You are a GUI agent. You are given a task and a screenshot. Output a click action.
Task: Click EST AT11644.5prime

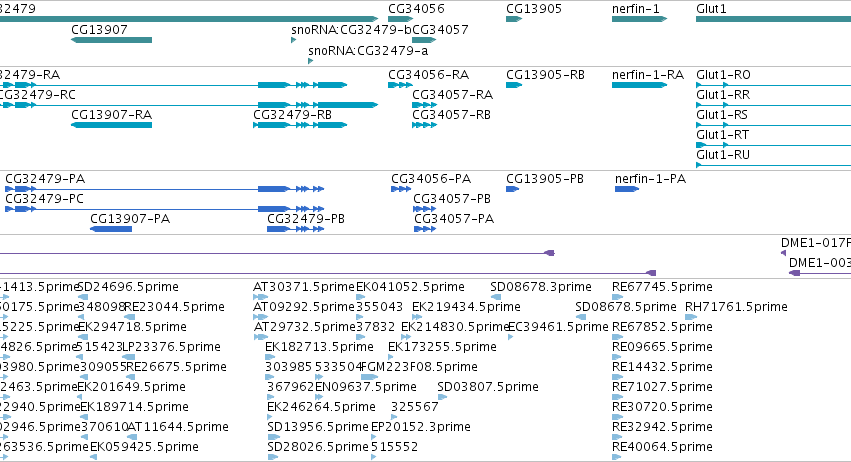tap(178, 427)
